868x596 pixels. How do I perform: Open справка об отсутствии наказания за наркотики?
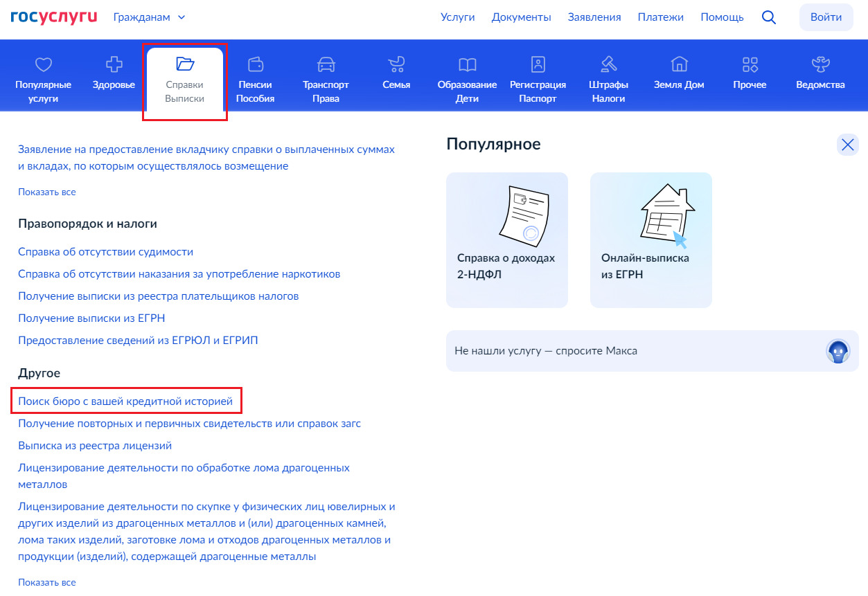179,274
